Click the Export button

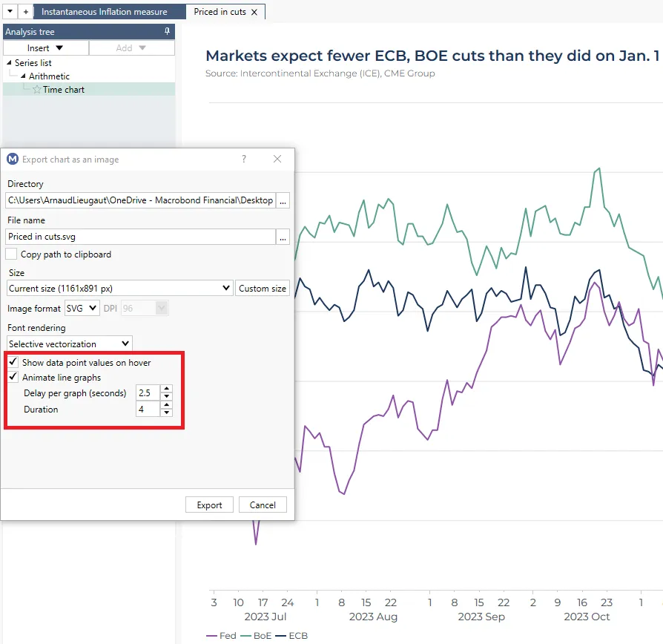[209, 505]
